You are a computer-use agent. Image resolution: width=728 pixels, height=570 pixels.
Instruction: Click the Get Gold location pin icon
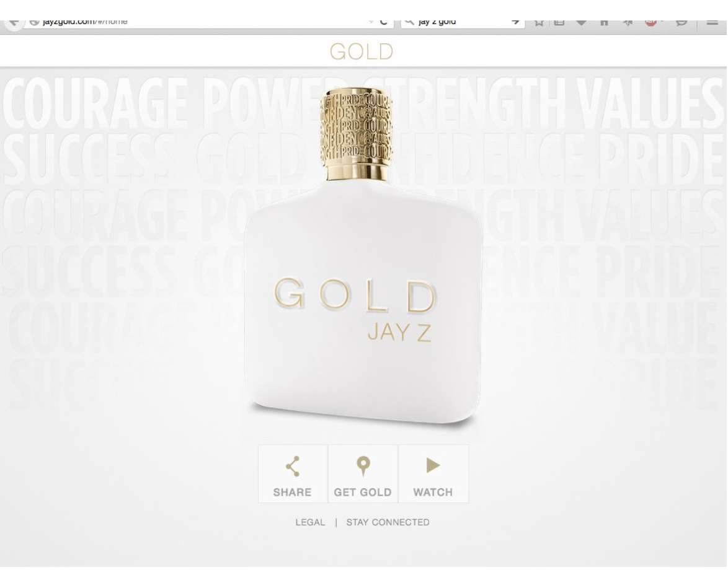click(x=363, y=467)
